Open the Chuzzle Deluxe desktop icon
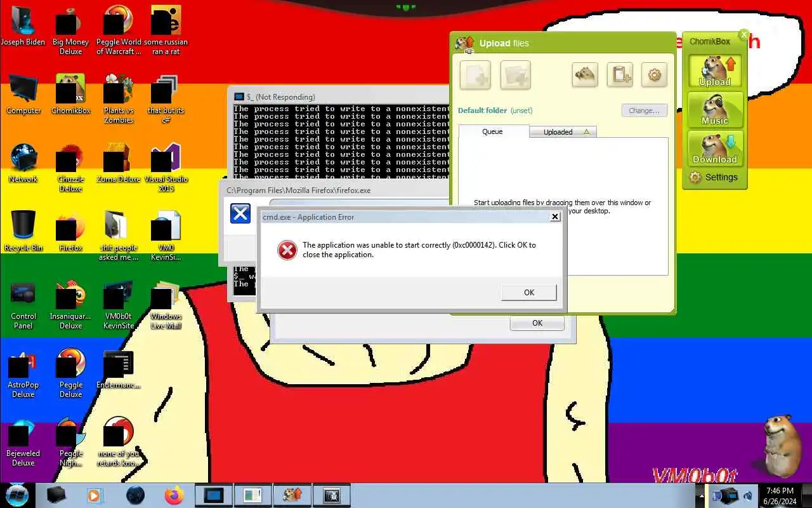The width and height of the screenshot is (812, 508). pyautogui.click(x=71, y=168)
